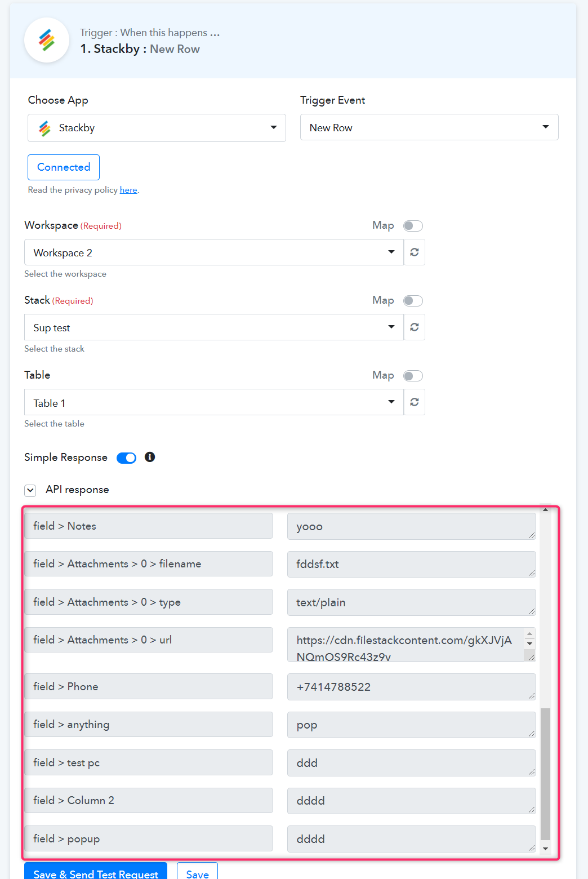Image resolution: width=588 pixels, height=879 pixels.
Task: Collapse the API response section
Action: 30,490
